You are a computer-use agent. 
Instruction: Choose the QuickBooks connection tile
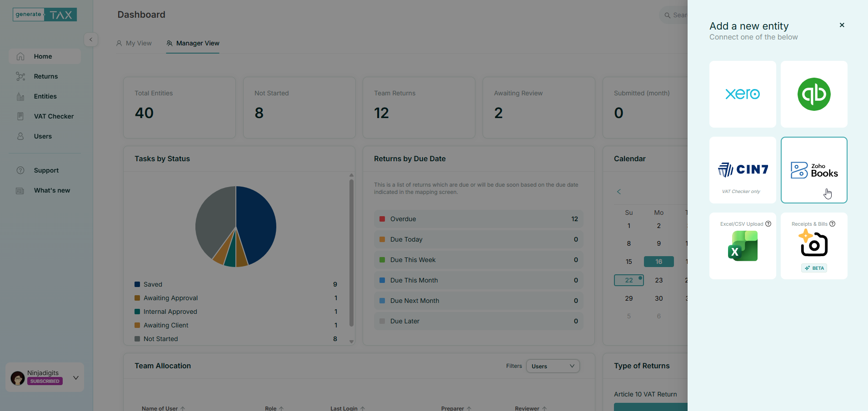click(x=814, y=94)
